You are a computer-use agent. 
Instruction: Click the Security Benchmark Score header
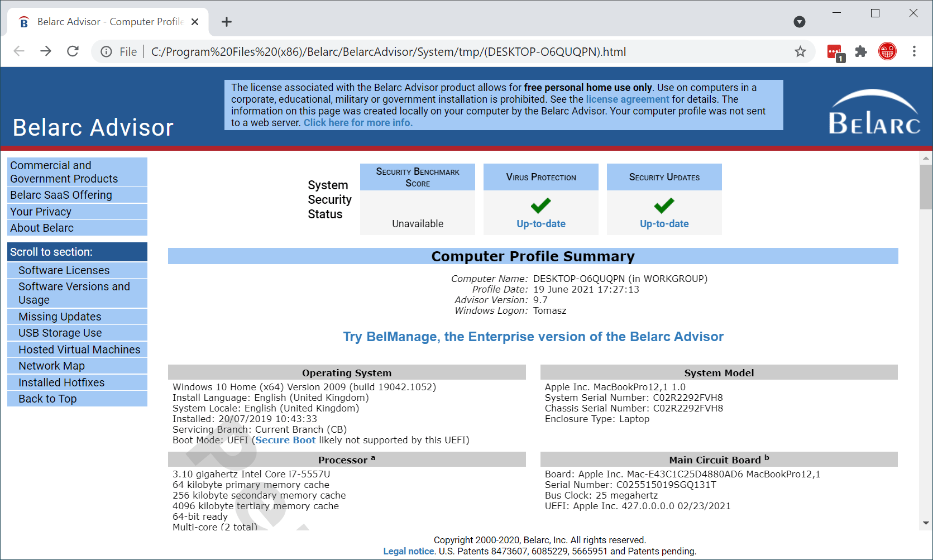[418, 177]
